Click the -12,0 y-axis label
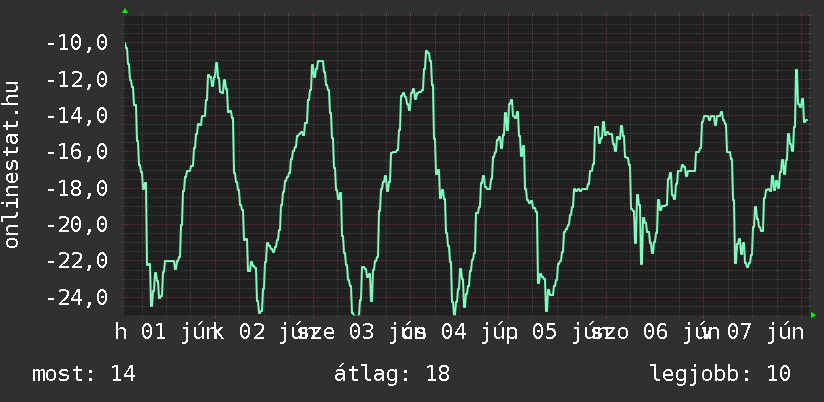 [x=77, y=79]
